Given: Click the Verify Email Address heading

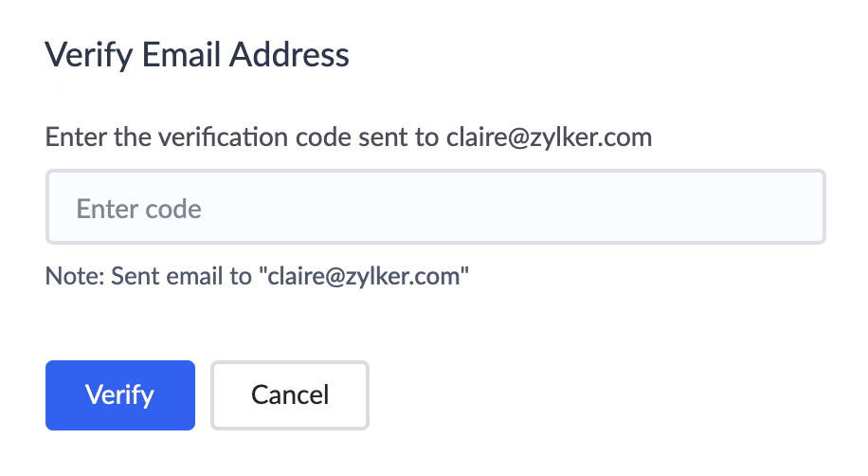Looking at the screenshot, I should click(x=197, y=55).
